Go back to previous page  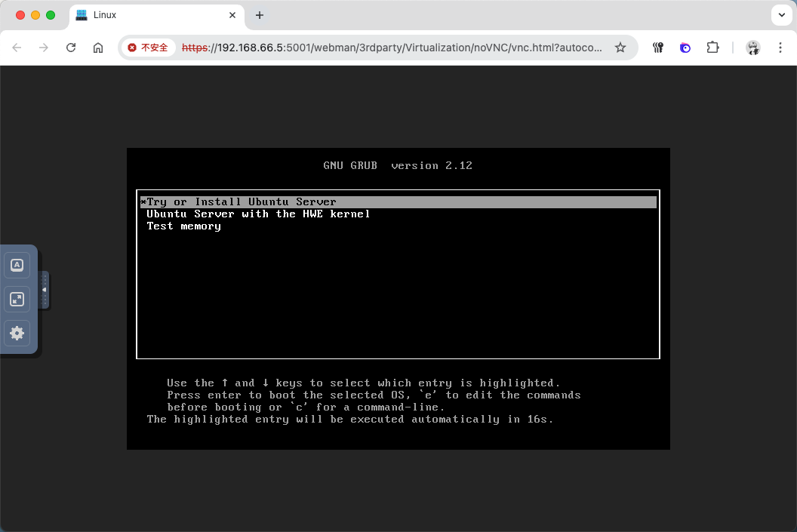pyautogui.click(x=17, y=48)
